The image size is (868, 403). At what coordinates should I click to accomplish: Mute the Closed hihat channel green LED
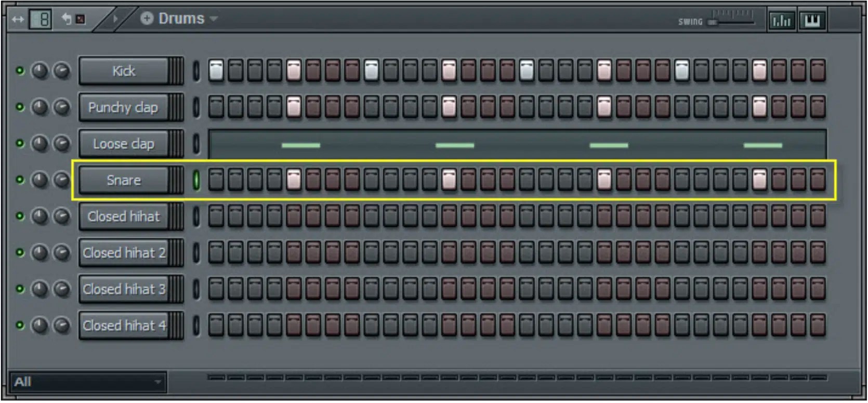pyautogui.click(x=20, y=216)
